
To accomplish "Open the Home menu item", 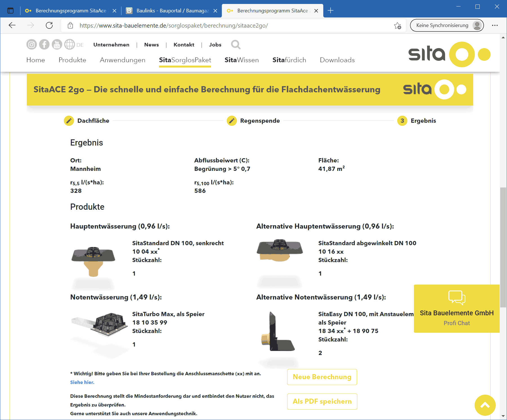I will [x=35, y=60].
